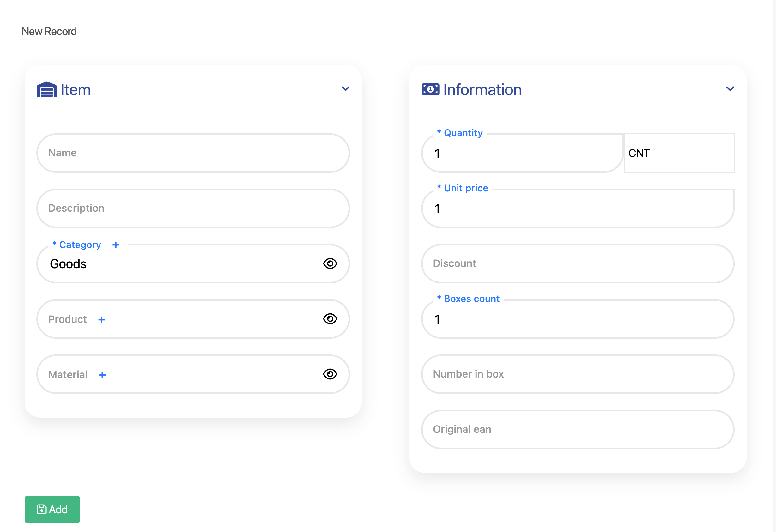Screen dimensions: 776x532
Task: Click the Number in box field
Action: (x=577, y=374)
